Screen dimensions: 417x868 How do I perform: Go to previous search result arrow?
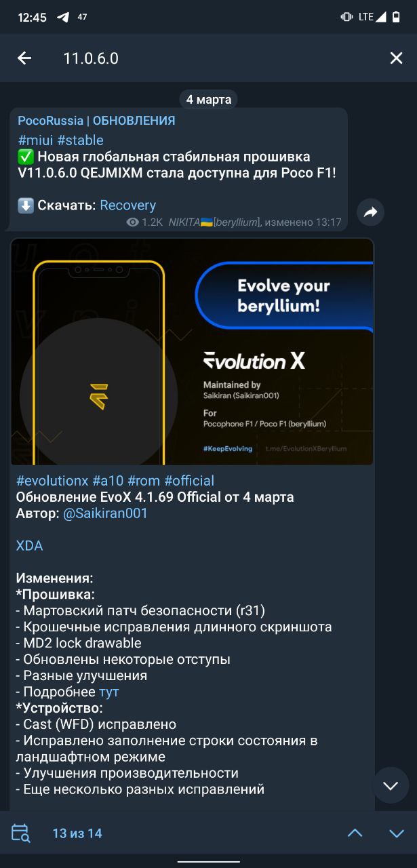pyautogui.click(x=355, y=833)
